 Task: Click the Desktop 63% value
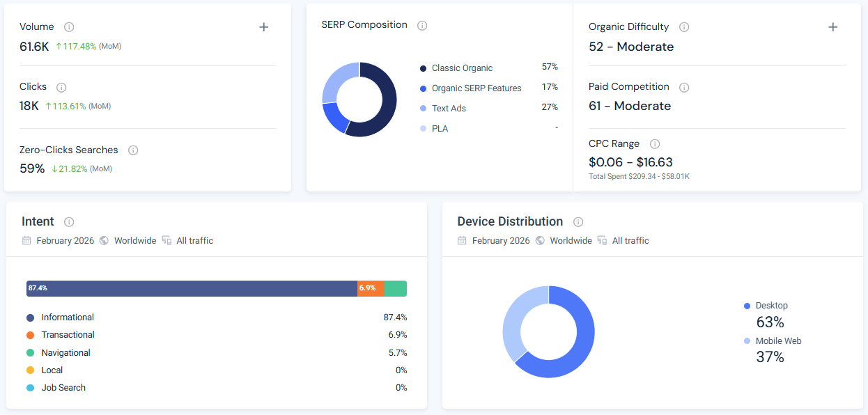(x=770, y=322)
